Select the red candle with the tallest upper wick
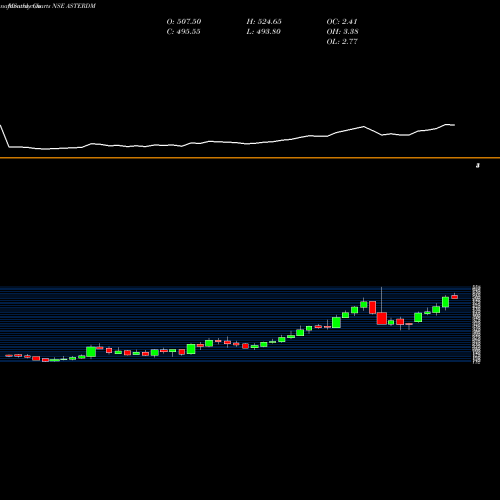 point(382,318)
